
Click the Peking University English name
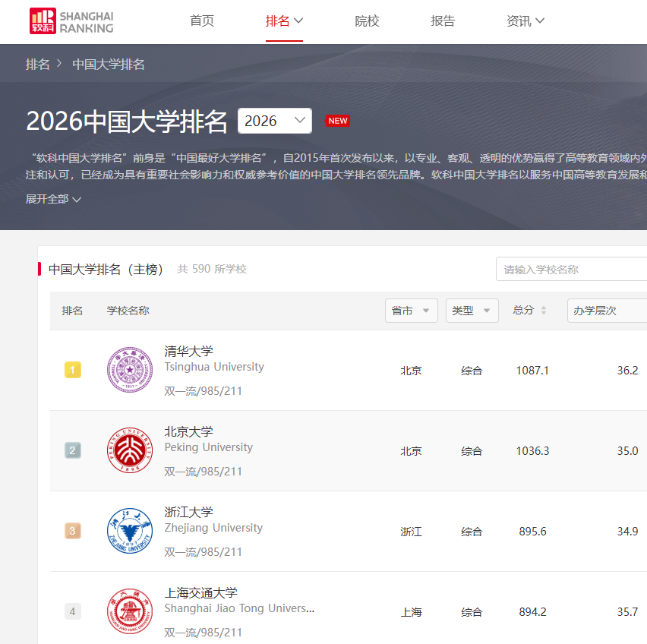coord(208,447)
